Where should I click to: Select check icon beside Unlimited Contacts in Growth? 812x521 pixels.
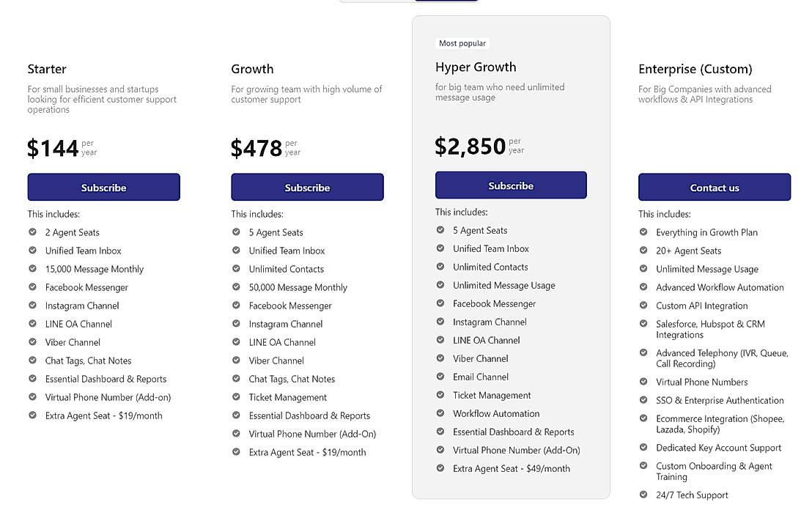click(236, 269)
